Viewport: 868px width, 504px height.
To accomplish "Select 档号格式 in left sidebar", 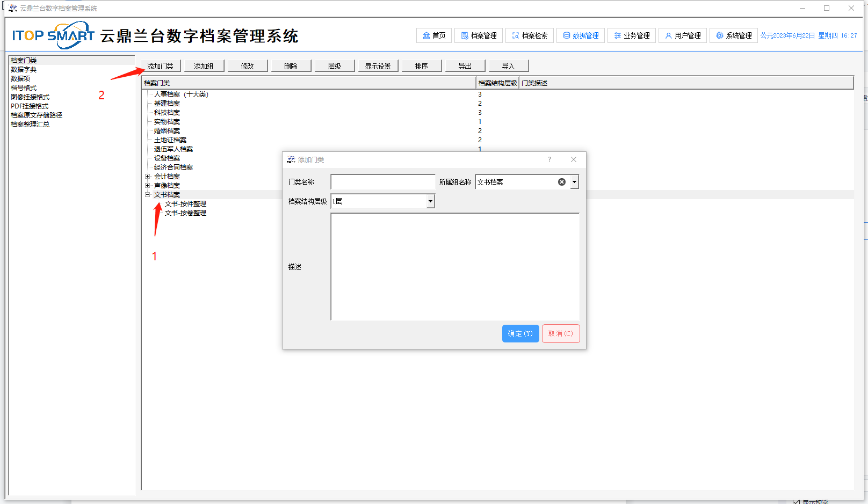I will pos(24,87).
